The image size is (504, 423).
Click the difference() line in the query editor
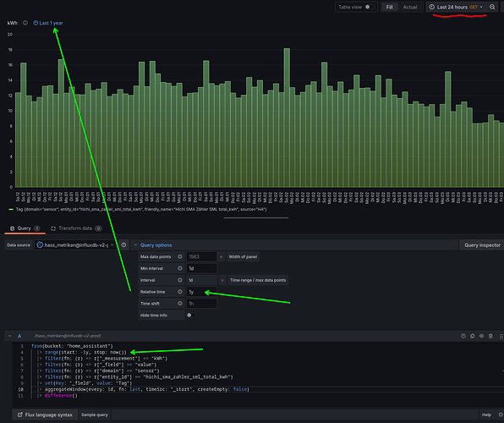point(61,395)
